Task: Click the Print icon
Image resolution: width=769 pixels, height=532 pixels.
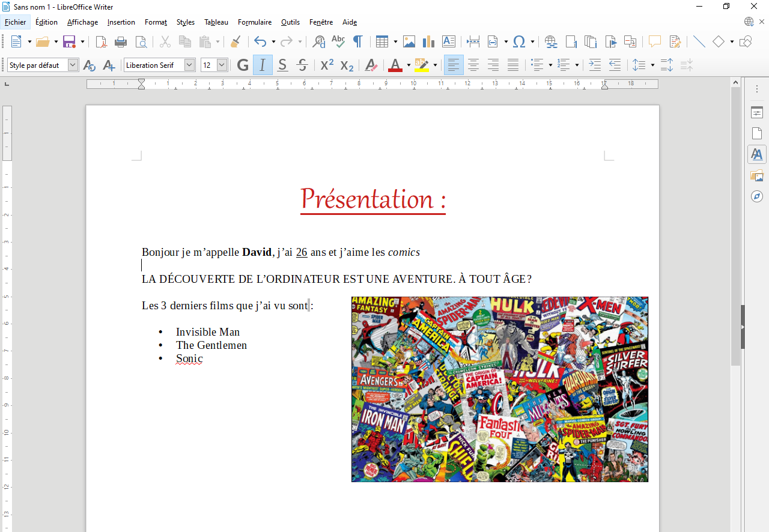Action: [121, 41]
